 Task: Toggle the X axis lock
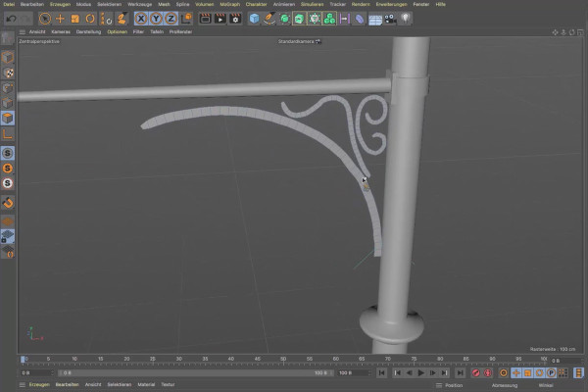point(141,19)
